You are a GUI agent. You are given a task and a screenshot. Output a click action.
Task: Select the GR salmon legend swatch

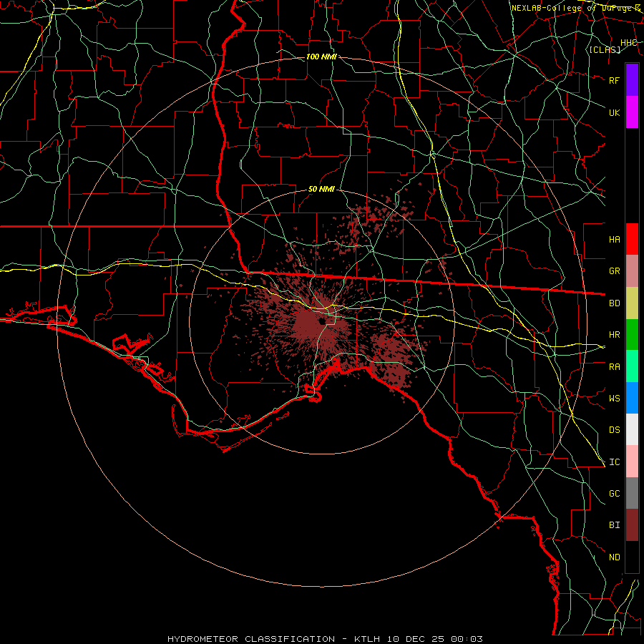[x=632, y=271]
